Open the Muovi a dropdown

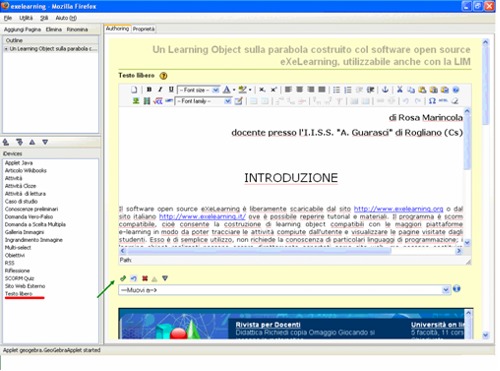[284, 290]
